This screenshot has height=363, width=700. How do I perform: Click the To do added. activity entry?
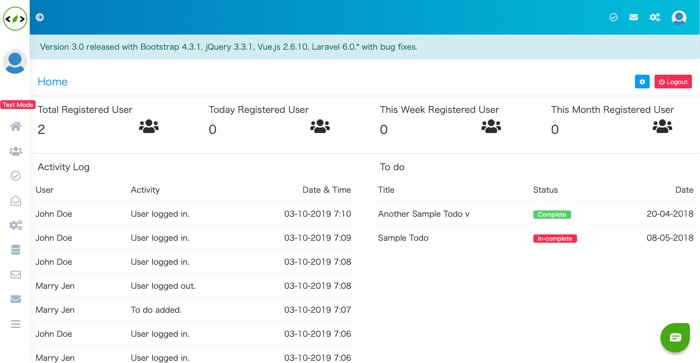[156, 310]
